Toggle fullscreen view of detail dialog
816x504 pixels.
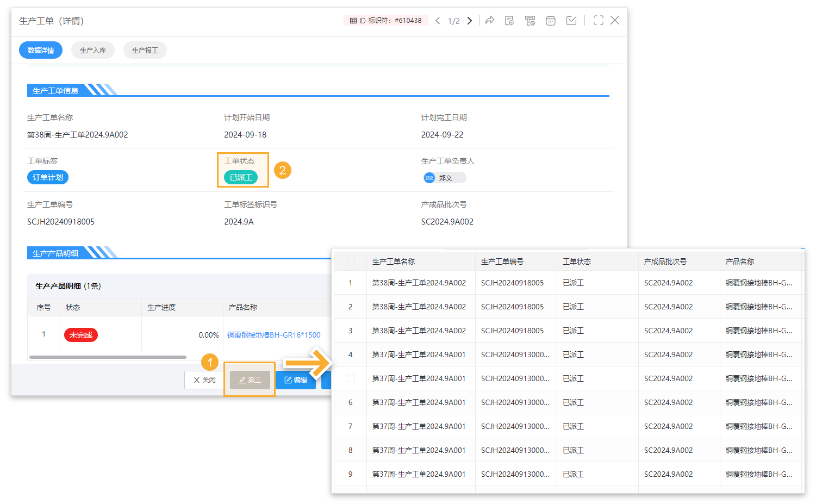tap(599, 21)
